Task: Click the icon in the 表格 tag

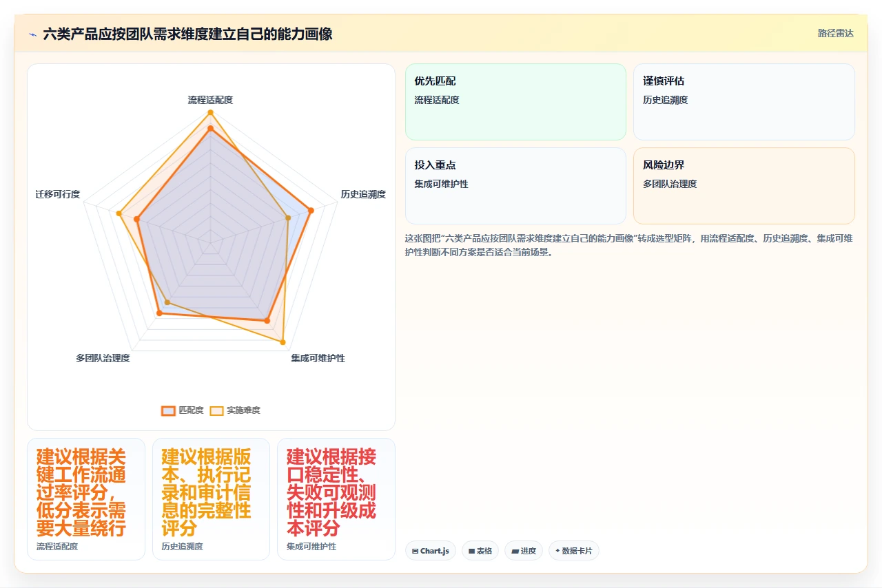Action: pyautogui.click(x=471, y=551)
